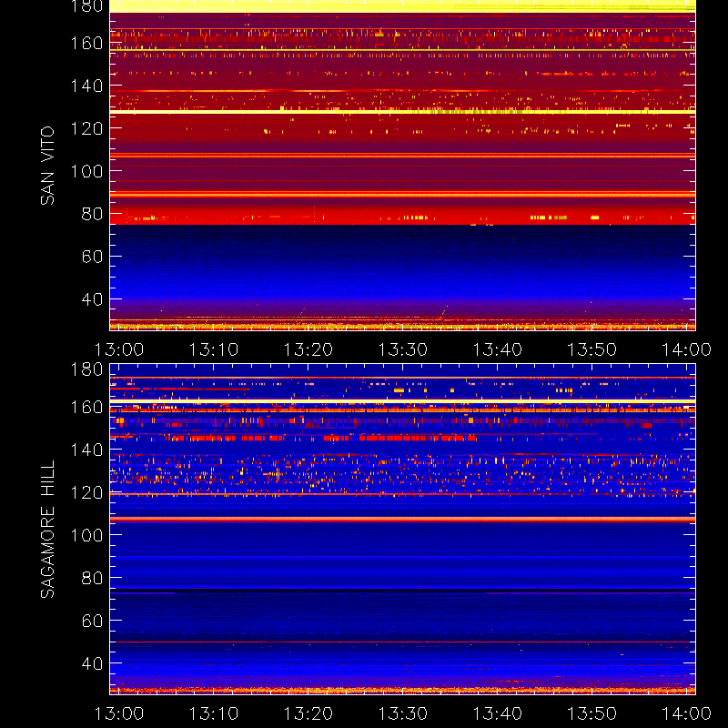Image resolution: width=728 pixels, height=728 pixels.
Task: Click inside the Sagamore Hill spectrogram plot
Action: pos(402,530)
